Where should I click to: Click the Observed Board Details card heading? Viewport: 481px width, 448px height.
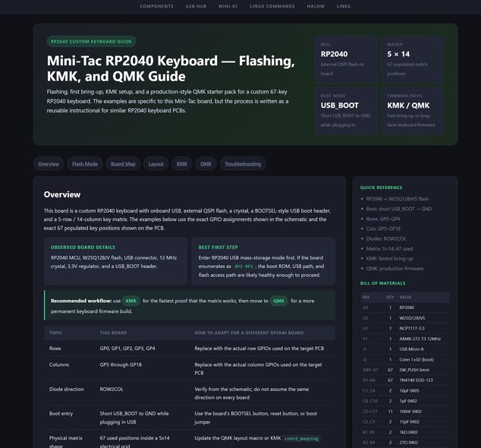83,248
